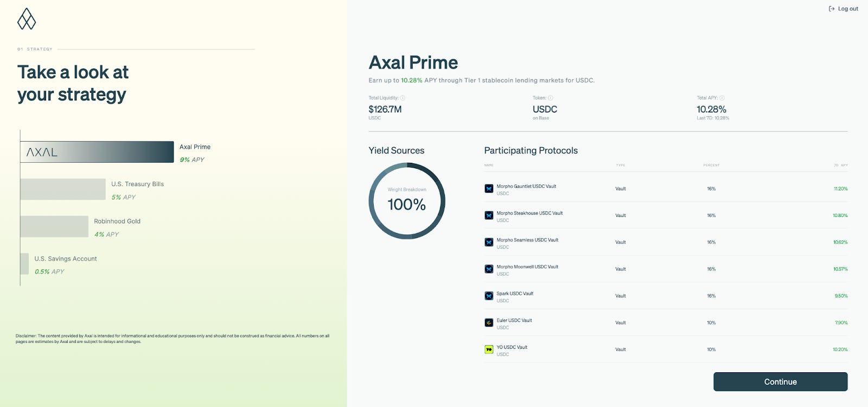868x407 pixels.
Task: Log out of the account
Action: (843, 9)
